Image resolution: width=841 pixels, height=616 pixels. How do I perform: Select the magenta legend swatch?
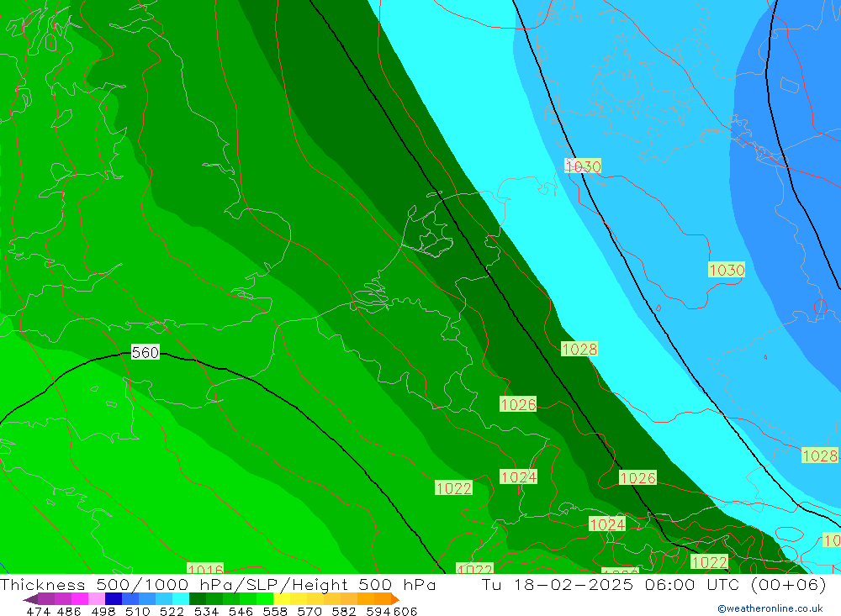(x=79, y=599)
